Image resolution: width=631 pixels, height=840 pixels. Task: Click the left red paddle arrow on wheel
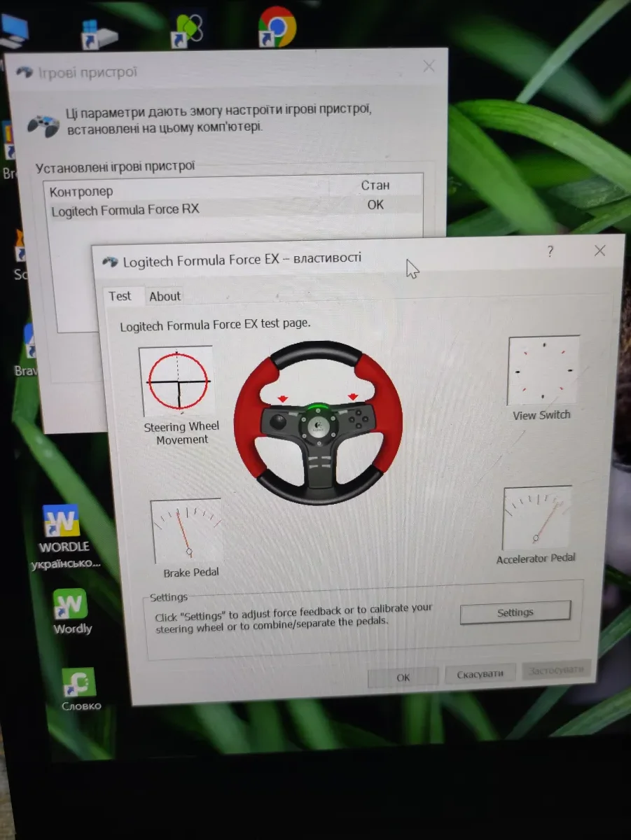[282, 399]
